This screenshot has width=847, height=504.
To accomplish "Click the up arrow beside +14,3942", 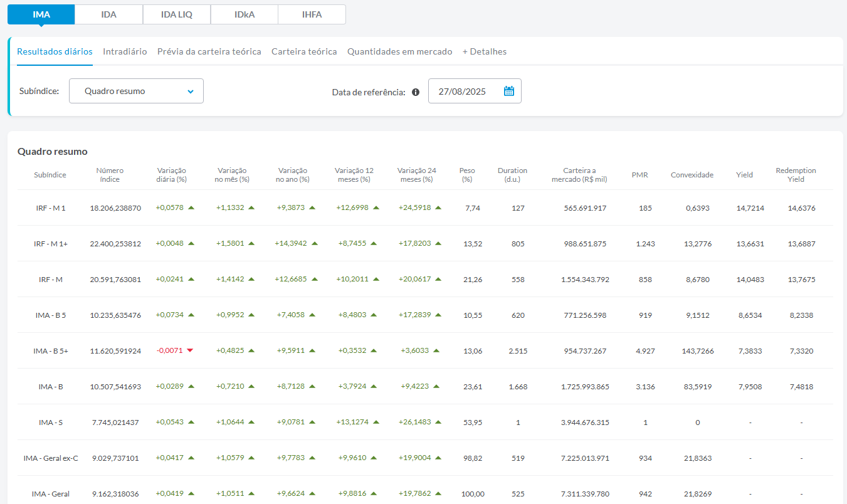I will point(314,243).
